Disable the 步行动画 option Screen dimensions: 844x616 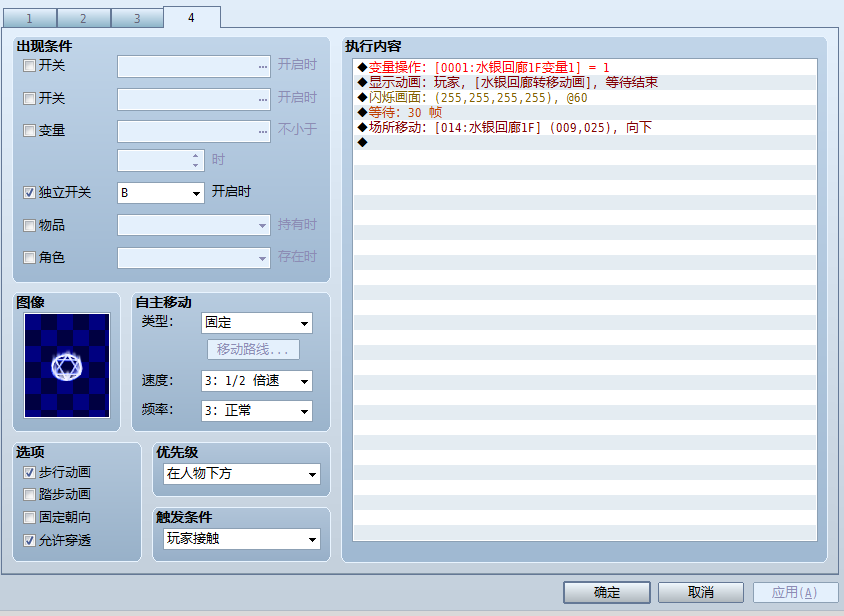[30, 472]
